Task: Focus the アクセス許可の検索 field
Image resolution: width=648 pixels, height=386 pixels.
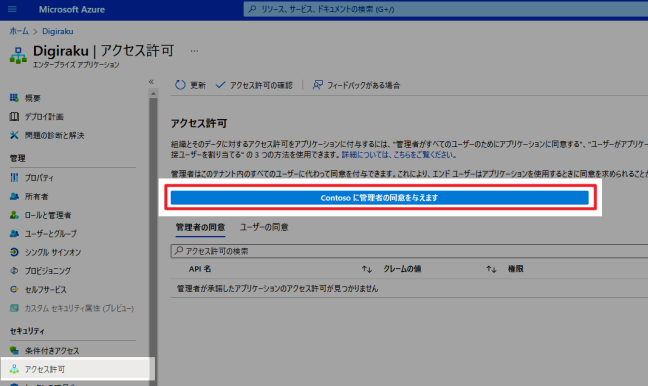Action: tap(409, 251)
